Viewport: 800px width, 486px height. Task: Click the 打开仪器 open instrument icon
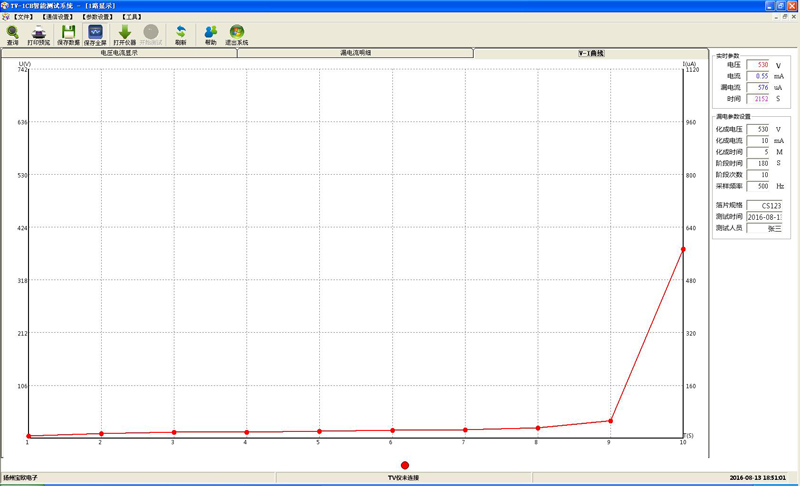pyautogui.click(x=125, y=35)
